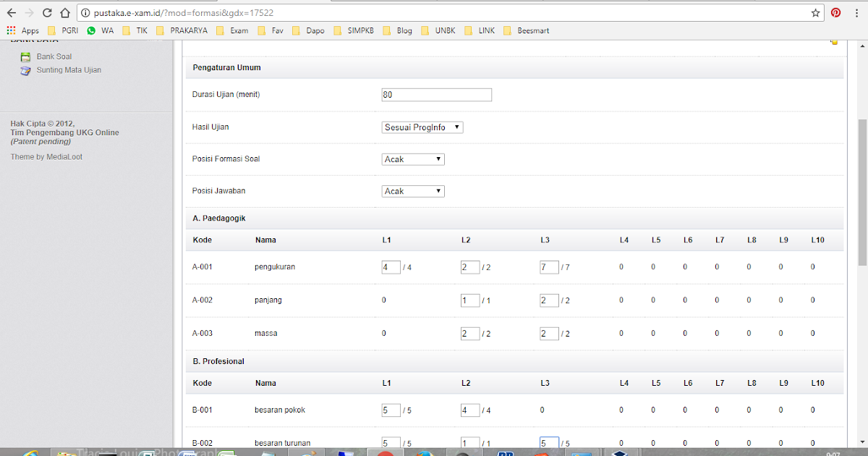Screen dimensions: 868x456
Task: View site information icon in address bar
Action: point(85,13)
